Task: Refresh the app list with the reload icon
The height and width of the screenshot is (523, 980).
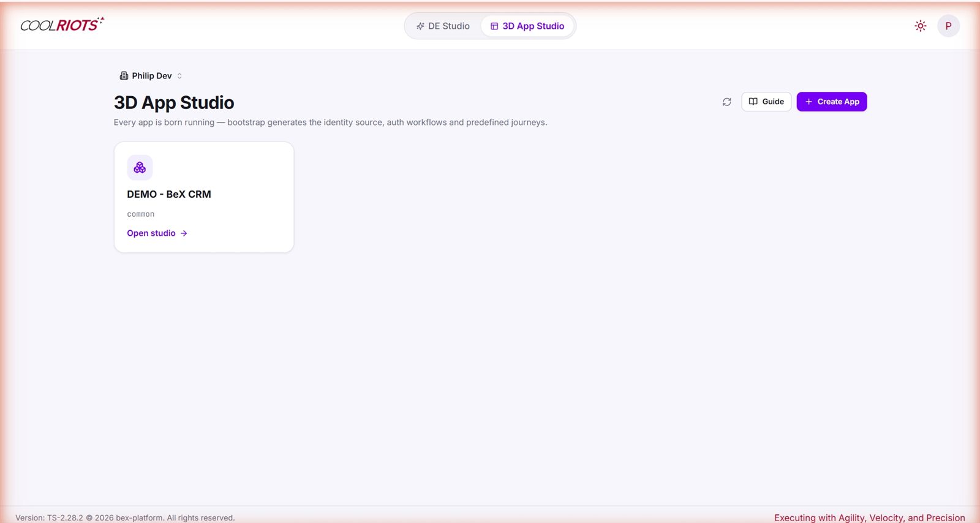Action: 726,102
